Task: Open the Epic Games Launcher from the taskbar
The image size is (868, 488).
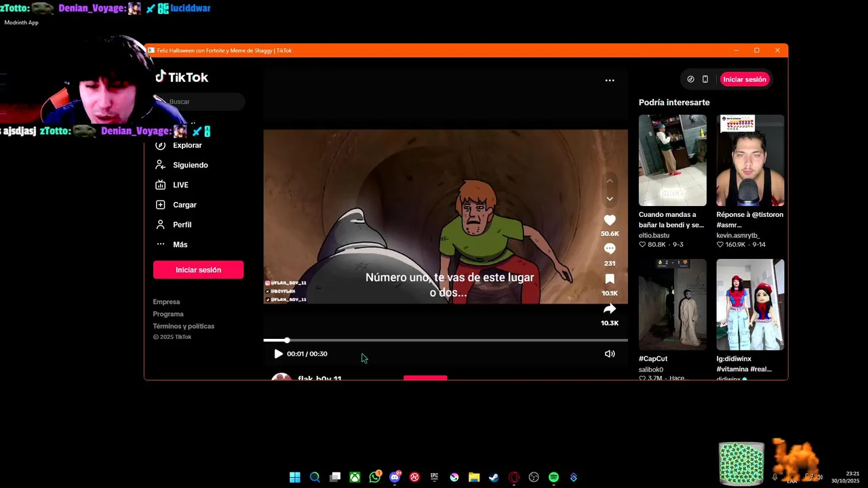Action: click(x=434, y=477)
